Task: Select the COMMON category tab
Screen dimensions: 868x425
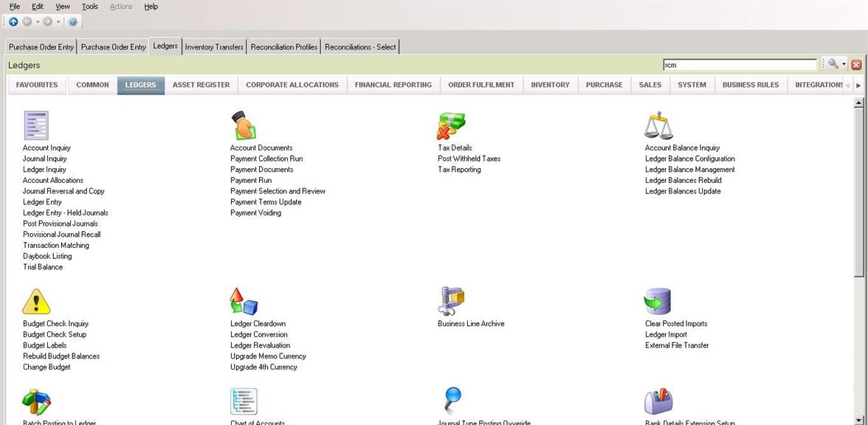Action: [92, 86]
